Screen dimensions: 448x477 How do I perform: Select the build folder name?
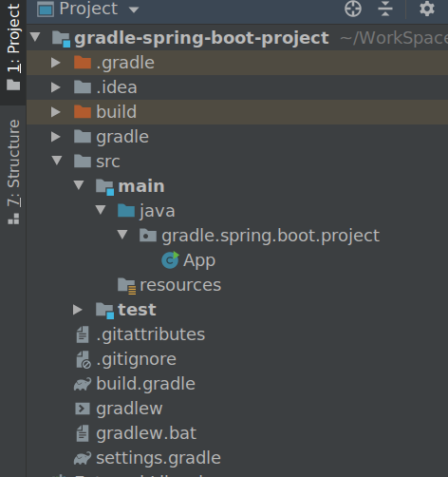click(x=117, y=112)
